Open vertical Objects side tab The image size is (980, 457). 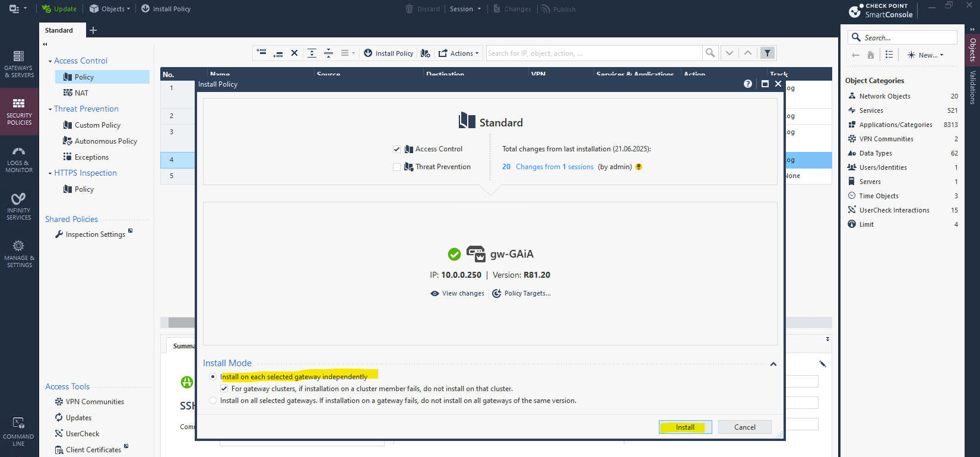tap(972, 50)
